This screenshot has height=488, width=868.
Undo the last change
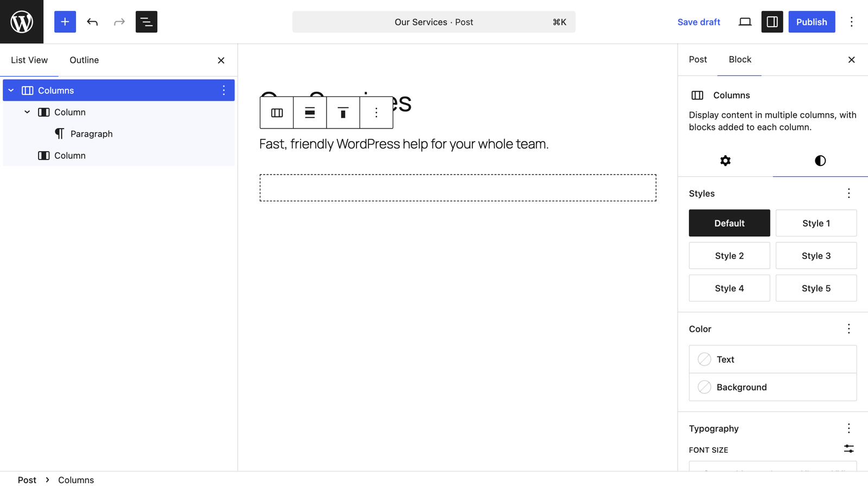92,22
